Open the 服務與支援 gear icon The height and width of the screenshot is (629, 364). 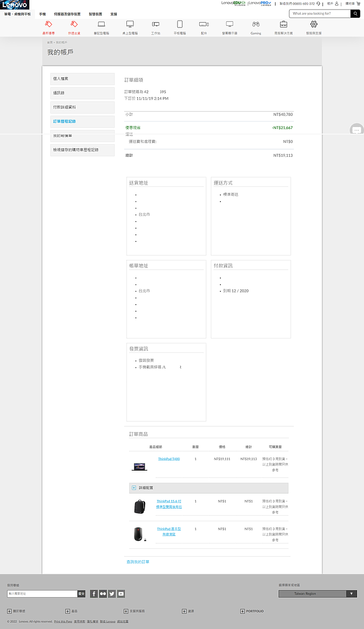(x=313, y=24)
